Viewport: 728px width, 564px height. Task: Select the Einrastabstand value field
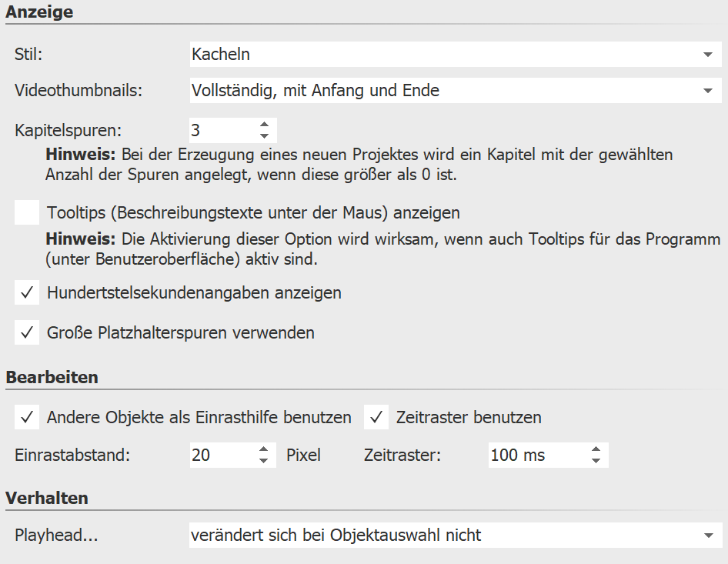[219, 455]
